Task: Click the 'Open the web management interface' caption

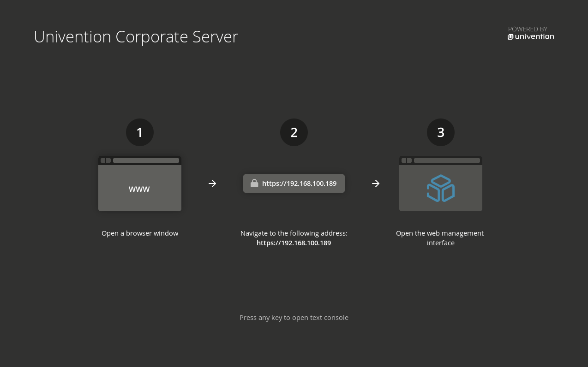Action: (x=440, y=238)
